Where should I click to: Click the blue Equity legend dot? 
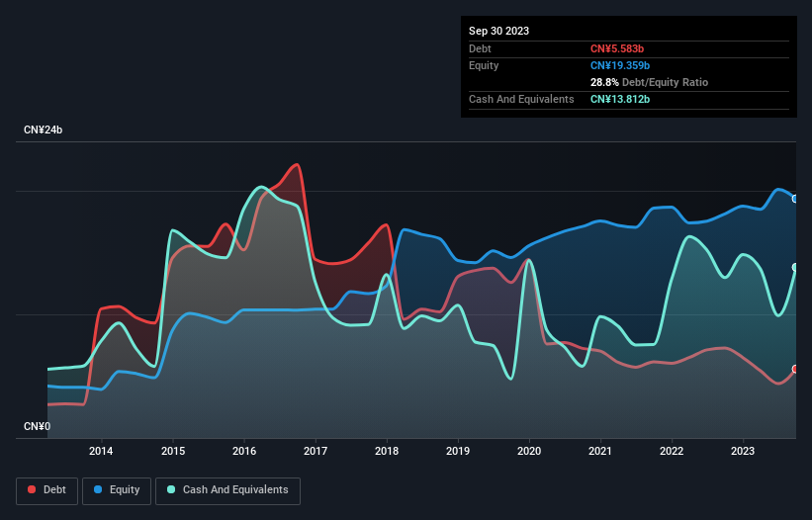pyautogui.click(x=98, y=489)
